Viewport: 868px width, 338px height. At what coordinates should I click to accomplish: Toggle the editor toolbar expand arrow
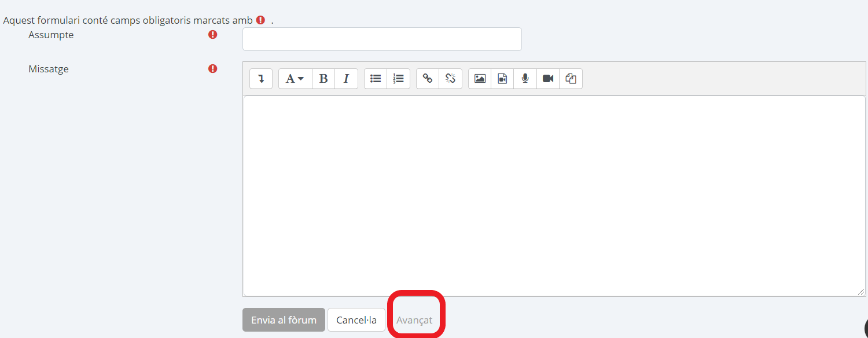point(261,79)
